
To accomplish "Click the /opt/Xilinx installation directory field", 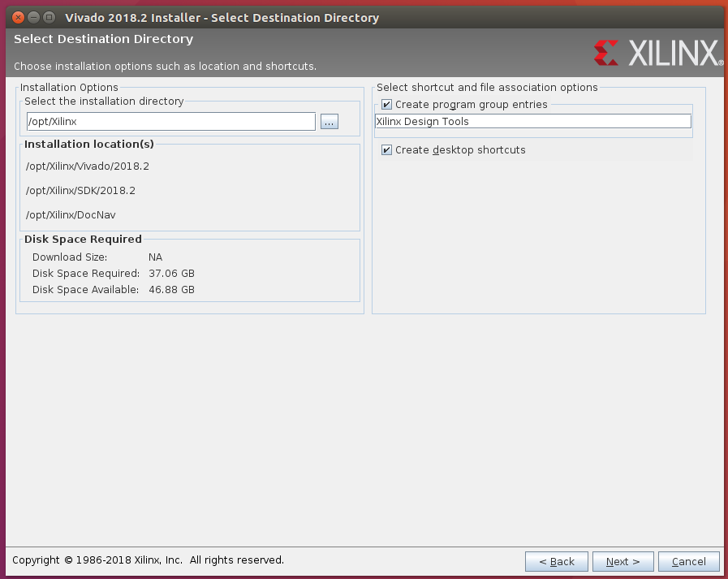I will 171,122.
